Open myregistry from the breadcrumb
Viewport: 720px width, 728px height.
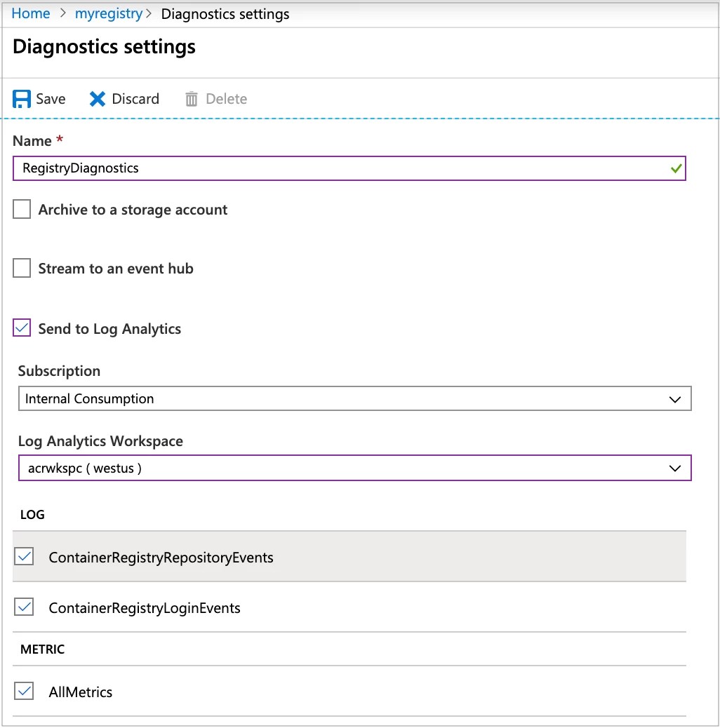click(x=109, y=13)
